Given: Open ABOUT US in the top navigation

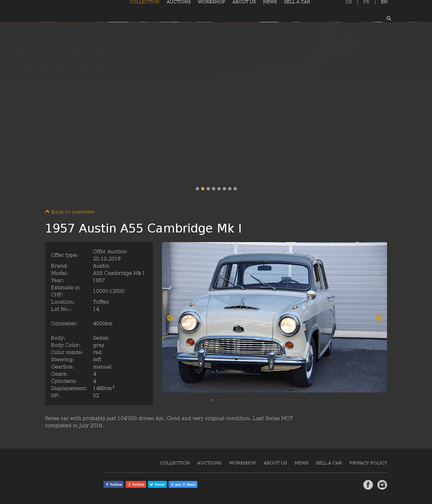Looking at the screenshot, I should (244, 2).
